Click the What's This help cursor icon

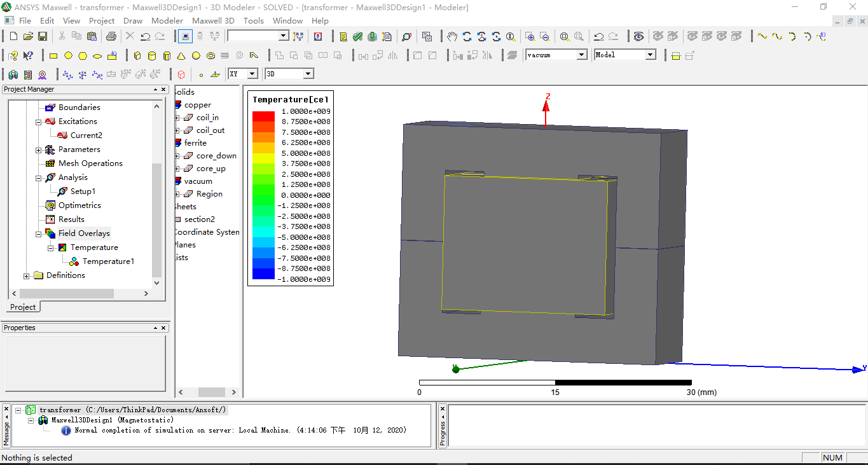28,56
